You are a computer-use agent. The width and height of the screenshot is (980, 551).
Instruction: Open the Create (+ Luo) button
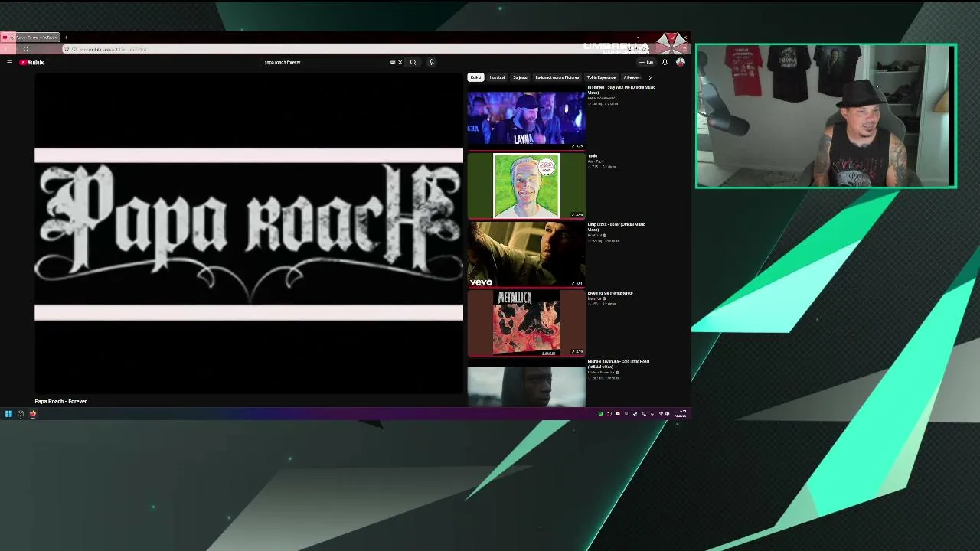point(647,62)
